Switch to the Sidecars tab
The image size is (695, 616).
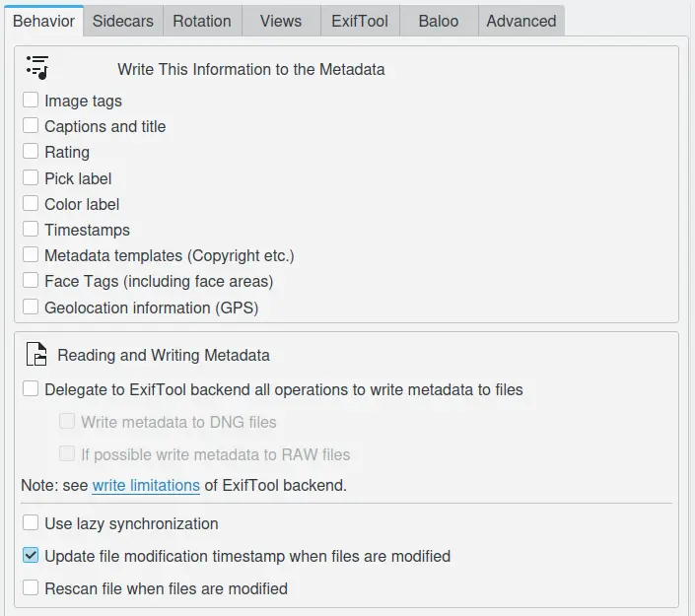pyautogui.click(x=123, y=21)
